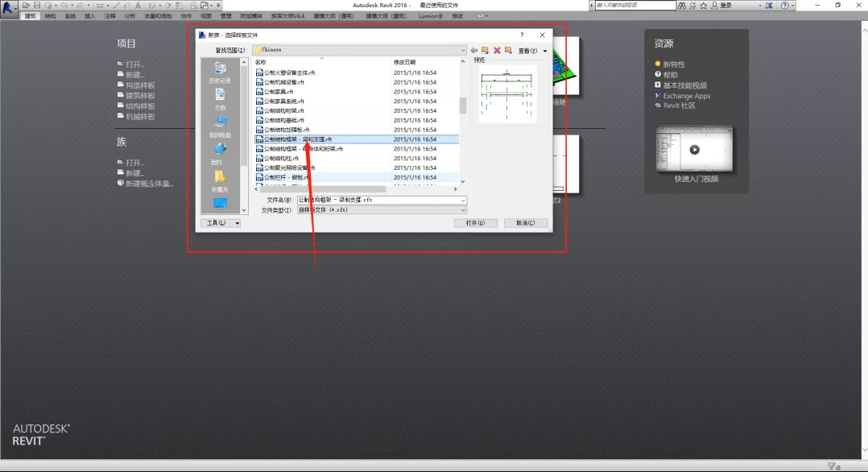Viewport: 868px width, 472px height.
Task: Click the places sidebar scroll down arrow
Action: point(244,210)
